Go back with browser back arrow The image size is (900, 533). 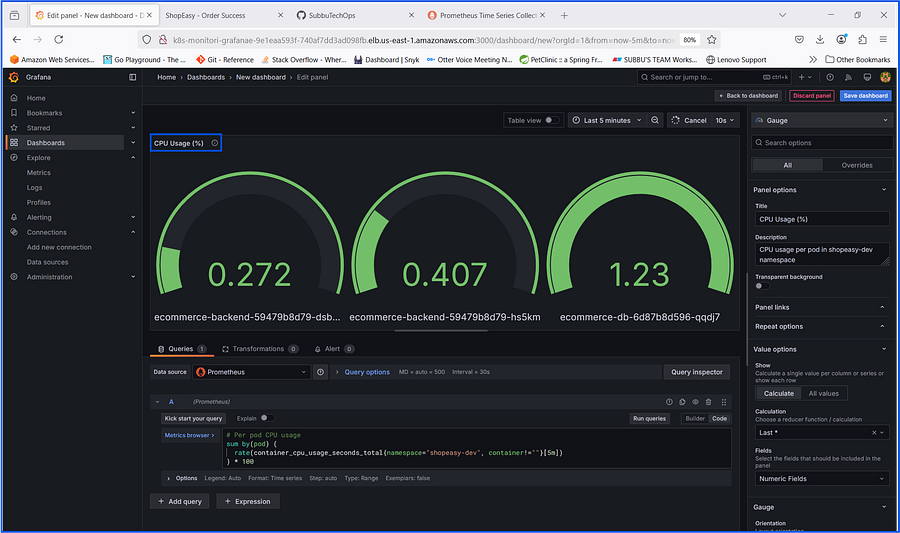(x=17, y=39)
